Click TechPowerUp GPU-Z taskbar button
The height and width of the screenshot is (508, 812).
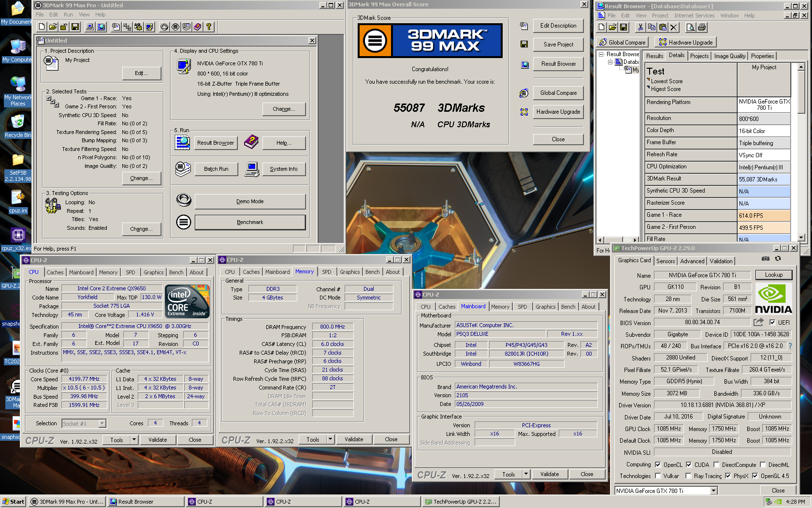click(461, 502)
